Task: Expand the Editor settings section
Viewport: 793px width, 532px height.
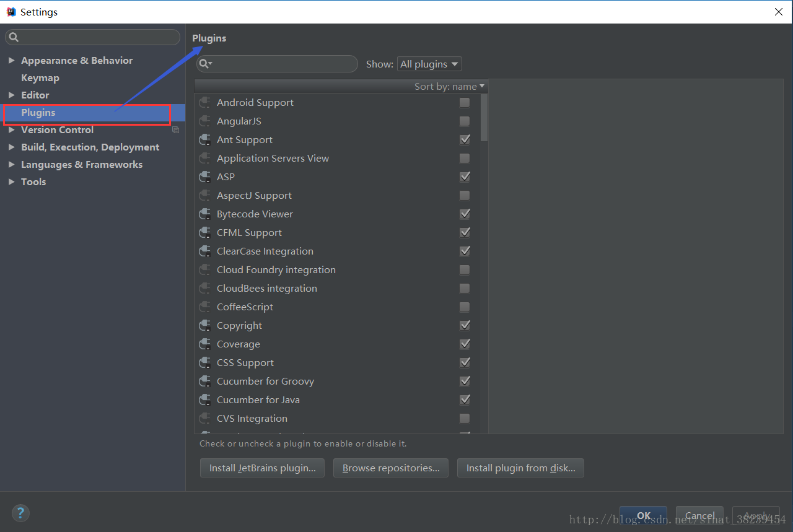Action: coord(11,95)
